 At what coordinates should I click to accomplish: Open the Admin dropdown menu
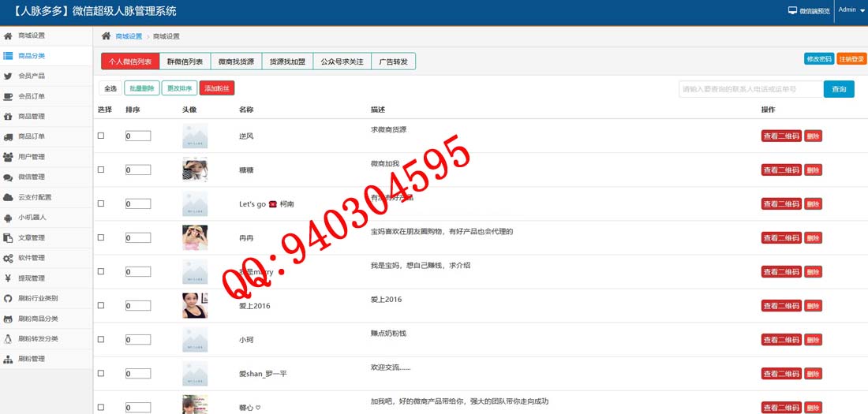(851, 11)
